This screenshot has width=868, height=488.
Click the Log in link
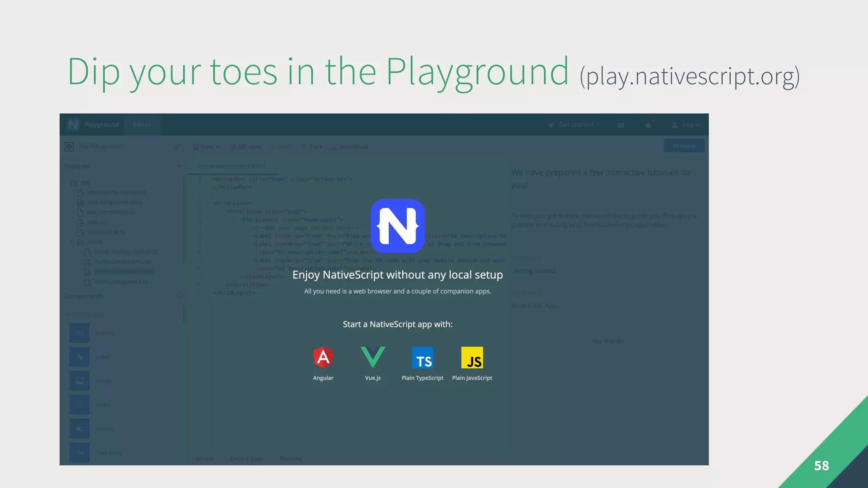coord(687,125)
